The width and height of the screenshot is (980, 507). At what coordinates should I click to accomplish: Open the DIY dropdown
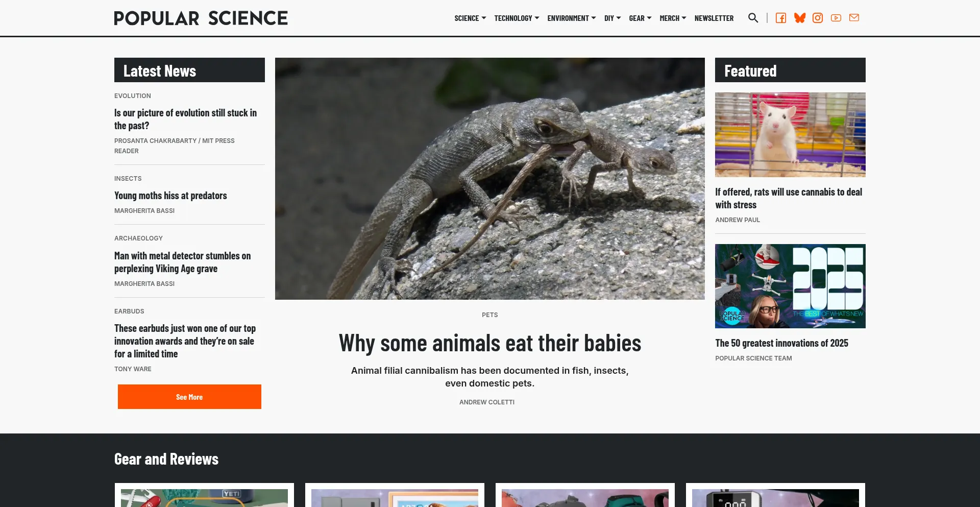click(611, 18)
